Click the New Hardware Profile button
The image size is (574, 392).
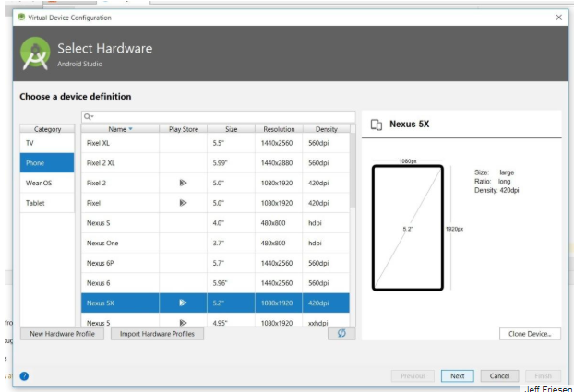(62, 334)
